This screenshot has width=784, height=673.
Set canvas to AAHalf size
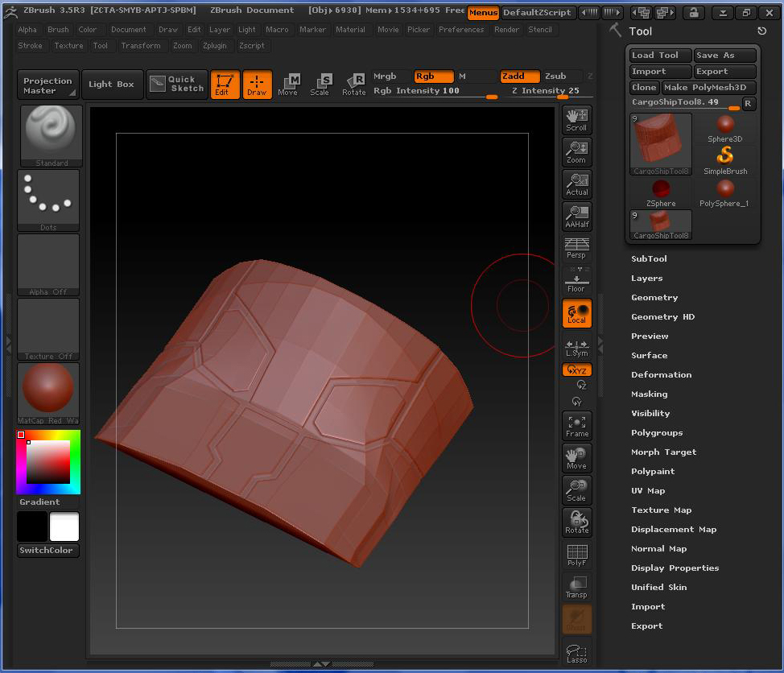[x=576, y=217]
